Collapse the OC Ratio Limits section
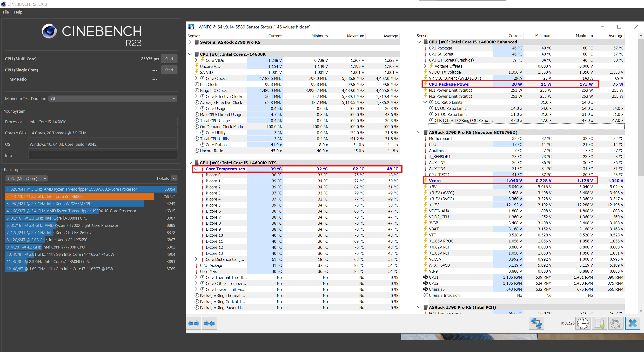This screenshot has width=644, height=352. [425, 102]
